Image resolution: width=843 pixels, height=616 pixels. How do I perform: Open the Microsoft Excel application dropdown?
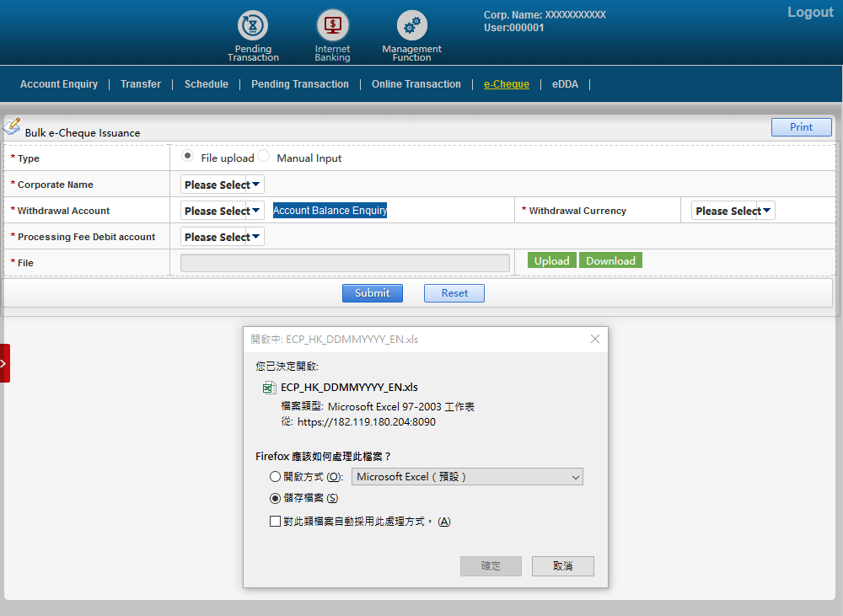click(x=467, y=477)
